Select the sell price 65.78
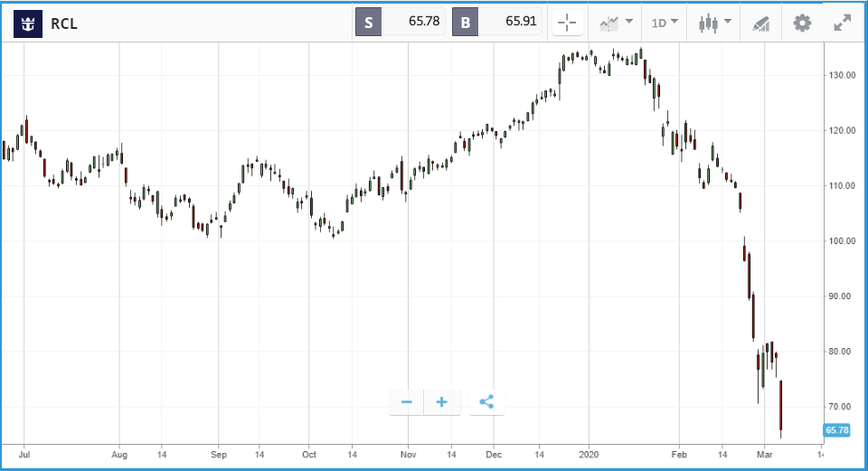 tap(424, 21)
